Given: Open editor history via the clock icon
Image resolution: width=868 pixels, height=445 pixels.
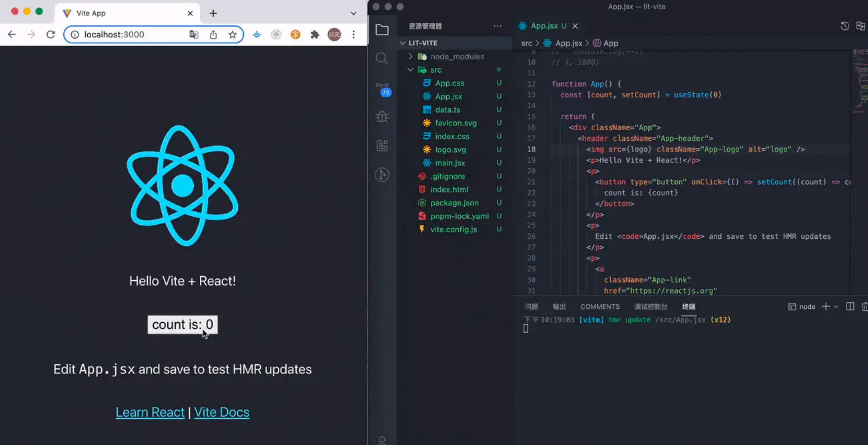Looking at the screenshot, I should pos(845,26).
